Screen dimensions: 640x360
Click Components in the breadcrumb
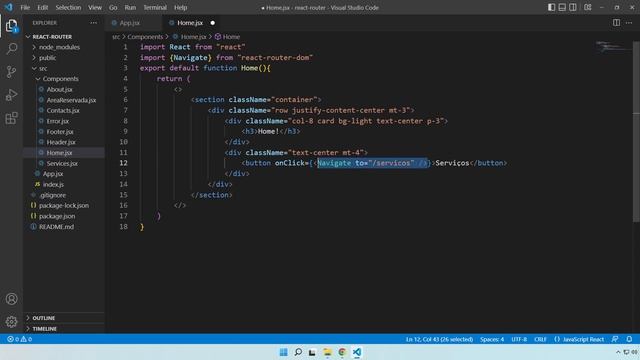[x=145, y=37]
